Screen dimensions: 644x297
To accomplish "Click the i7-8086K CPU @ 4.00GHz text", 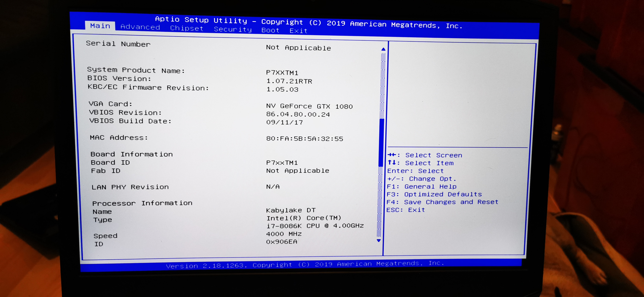I will click(x=315, y=226).
